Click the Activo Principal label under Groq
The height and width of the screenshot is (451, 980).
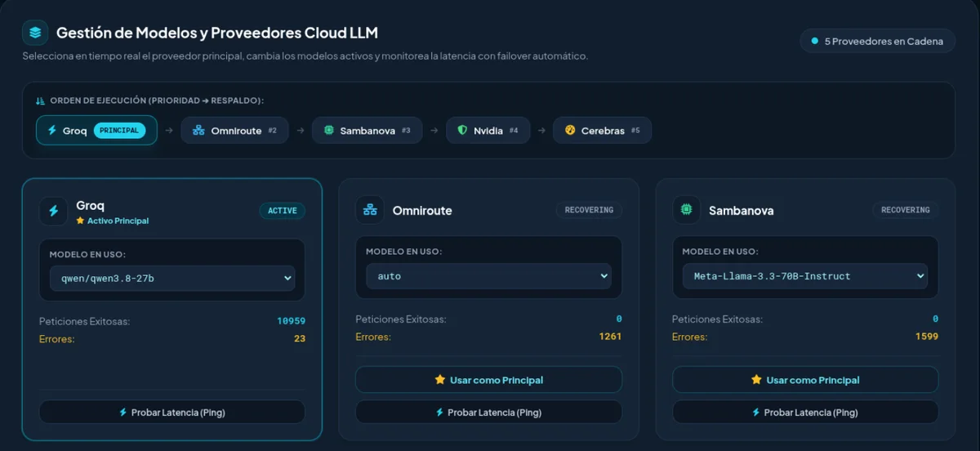[x=118, y=221]
